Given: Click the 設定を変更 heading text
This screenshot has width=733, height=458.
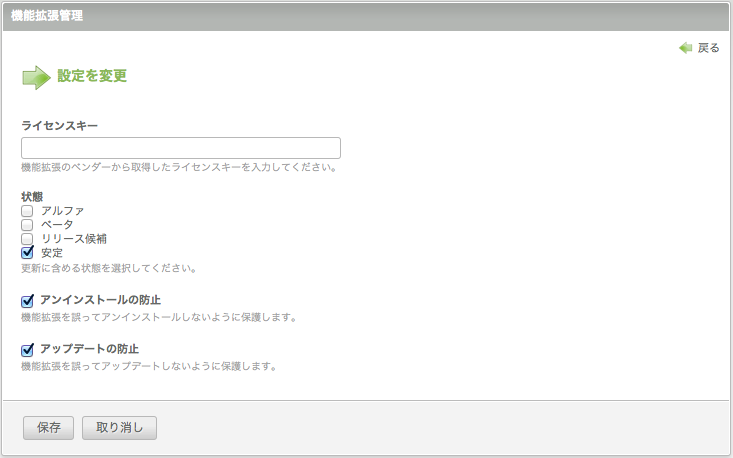Looking at the screenshot, I should pos(92,76).
